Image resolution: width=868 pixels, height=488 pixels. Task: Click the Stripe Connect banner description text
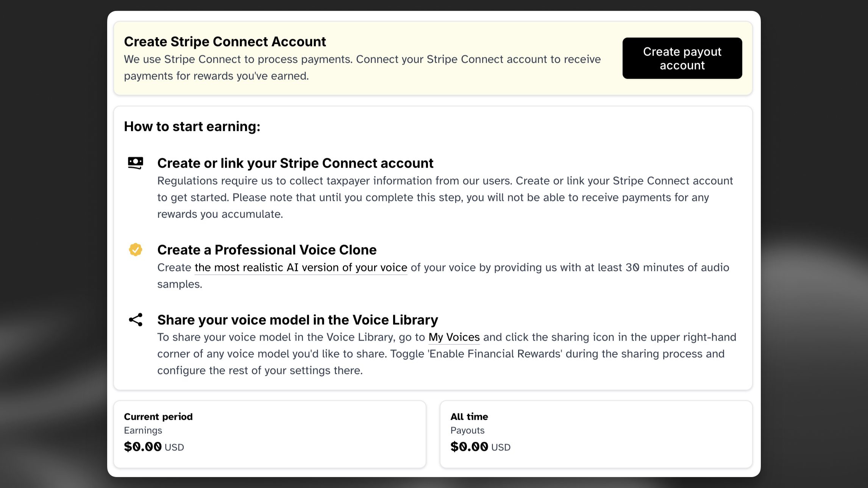[x=362, y=68]
